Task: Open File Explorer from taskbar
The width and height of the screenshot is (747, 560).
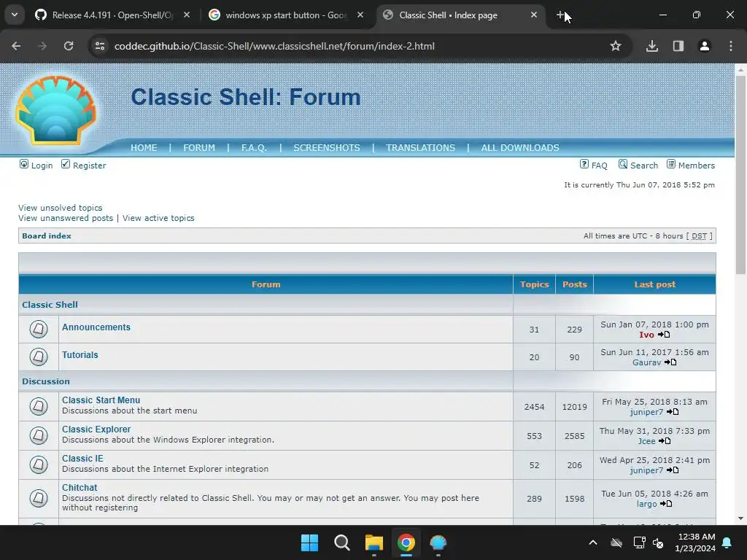Action: coord(374,542)
